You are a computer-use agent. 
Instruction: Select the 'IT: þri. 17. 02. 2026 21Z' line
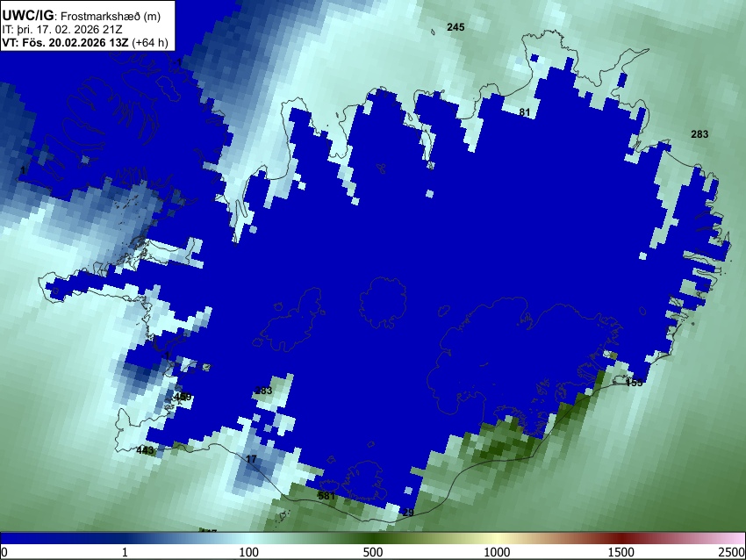click(x=61, y=30)
